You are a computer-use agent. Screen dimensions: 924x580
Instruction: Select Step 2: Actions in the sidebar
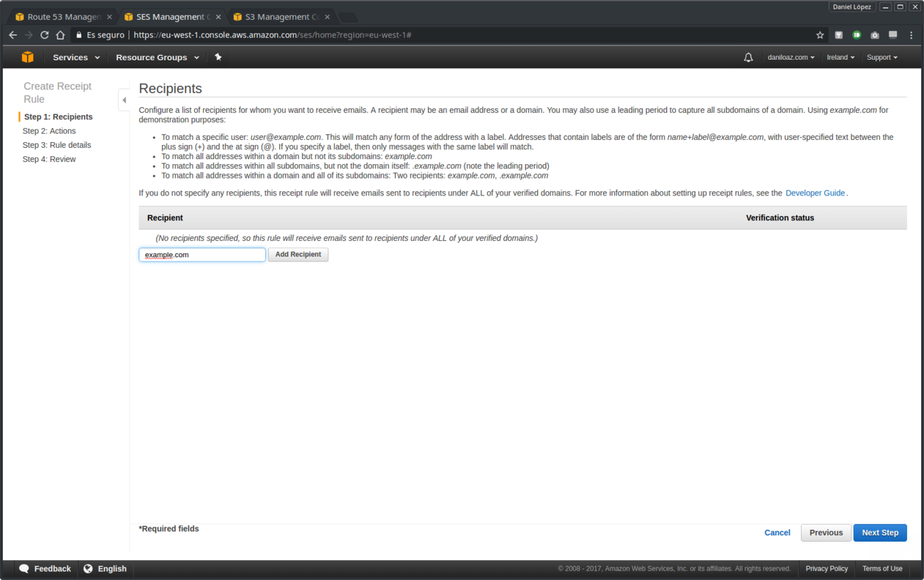(48, 131)
